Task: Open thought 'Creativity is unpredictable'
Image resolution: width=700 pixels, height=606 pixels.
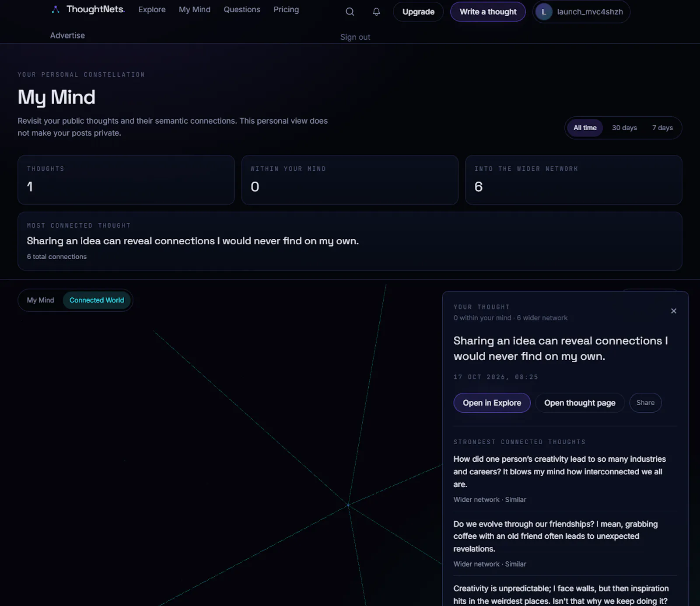Action: click(561, 595)
